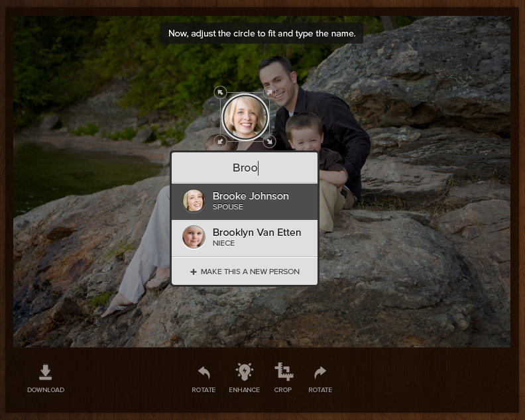Click Brooklyn Van Etten's avatar thumbnail
The image size is (525, 420).
194,237
